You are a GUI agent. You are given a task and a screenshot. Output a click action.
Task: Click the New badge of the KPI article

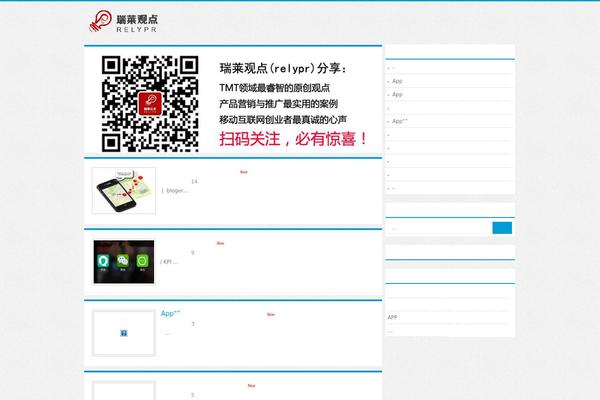click(220, 243)
